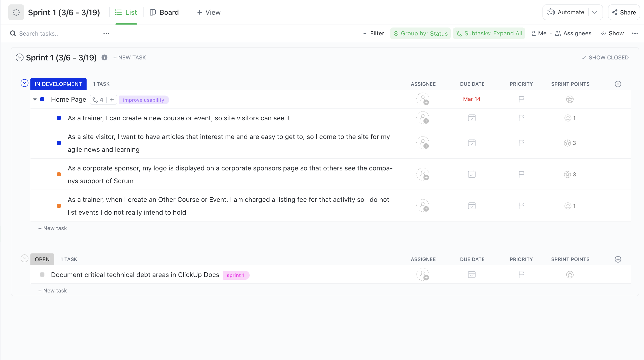Screen dimensions: 644x360
Task: Add a subtask with Home Page plus icon
Action: 112,100
